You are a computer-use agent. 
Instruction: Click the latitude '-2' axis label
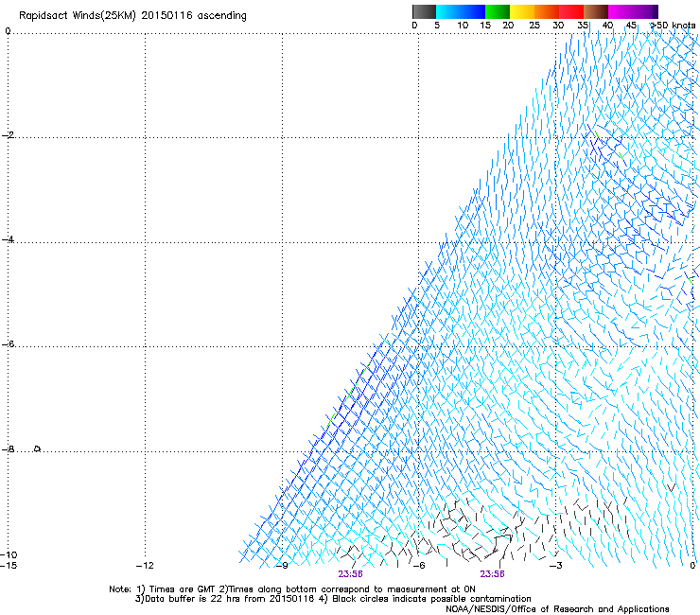pos(8,135)
